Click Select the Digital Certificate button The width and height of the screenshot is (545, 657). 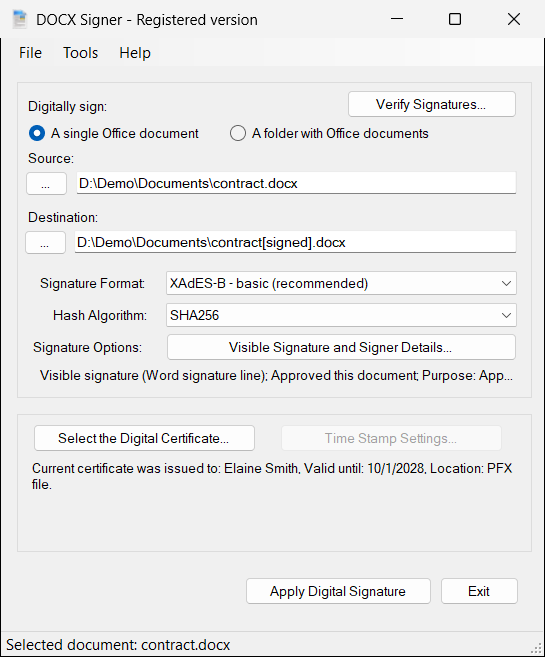[x=144, y=438]
